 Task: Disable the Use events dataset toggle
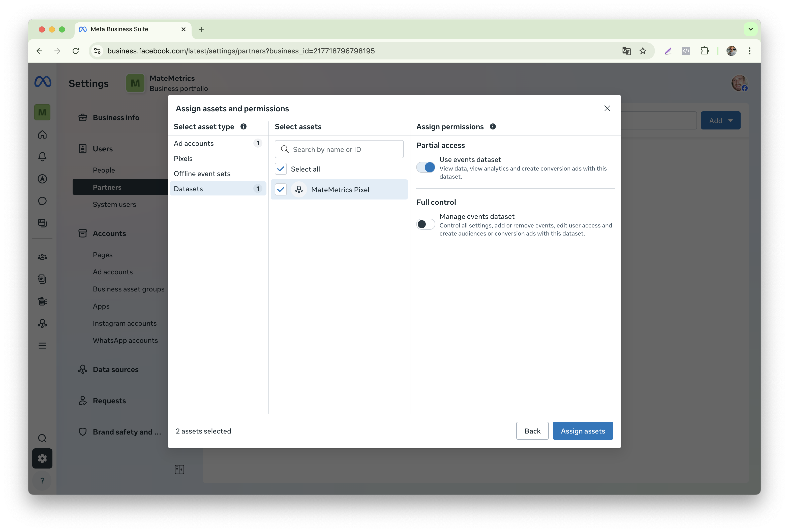pyautogui.click(x=426, y=167)
